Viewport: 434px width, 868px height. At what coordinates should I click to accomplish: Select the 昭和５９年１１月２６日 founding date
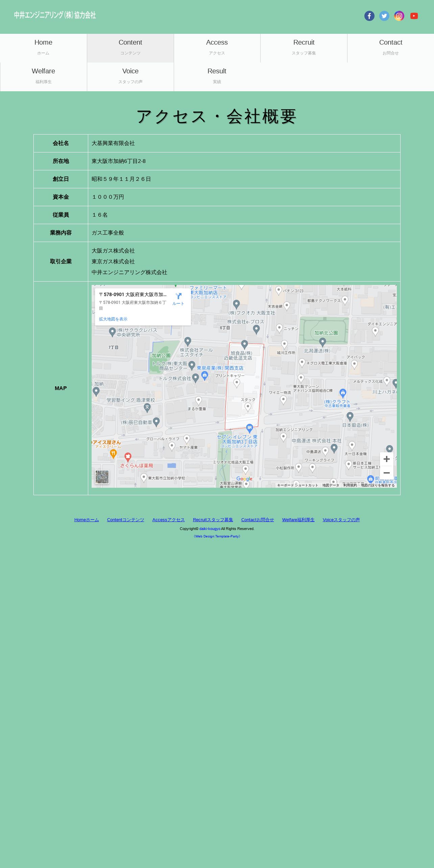pyautogui.click(x=121, y=179)
